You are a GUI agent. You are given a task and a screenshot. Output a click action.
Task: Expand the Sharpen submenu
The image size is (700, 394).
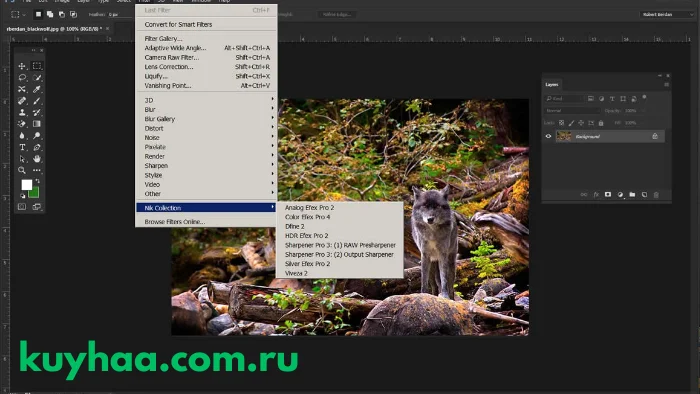coord(206,166)
